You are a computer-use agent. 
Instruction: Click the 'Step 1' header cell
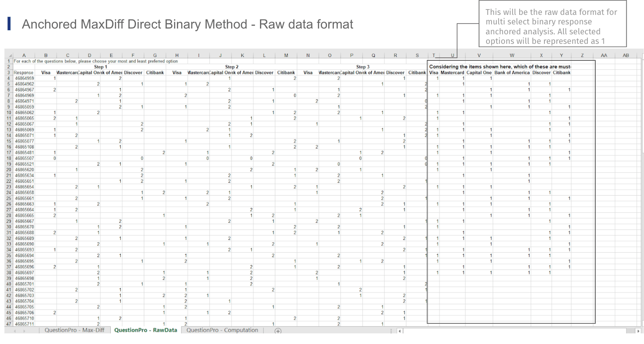tap(100, 67)
